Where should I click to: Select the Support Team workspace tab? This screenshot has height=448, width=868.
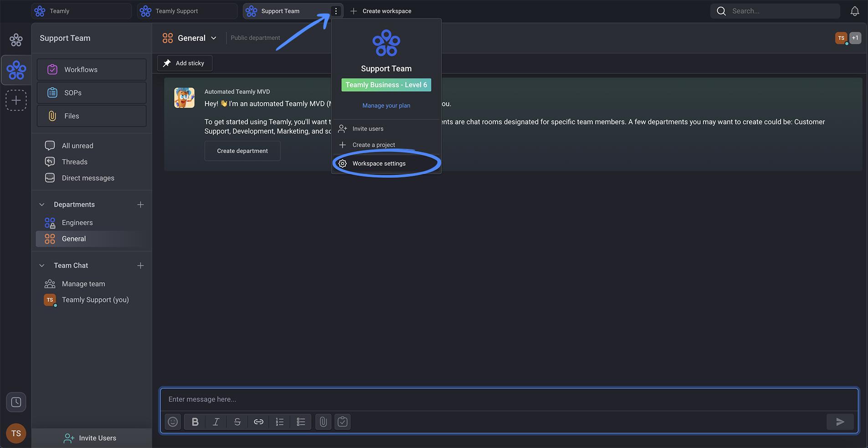click(x=287, y=11)
